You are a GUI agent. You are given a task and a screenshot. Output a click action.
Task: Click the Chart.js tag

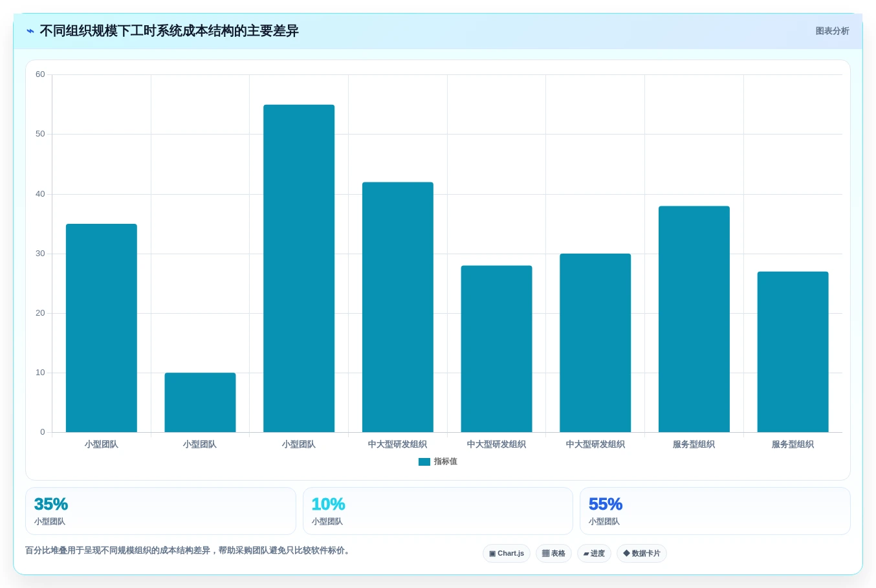tap(507, 554)
